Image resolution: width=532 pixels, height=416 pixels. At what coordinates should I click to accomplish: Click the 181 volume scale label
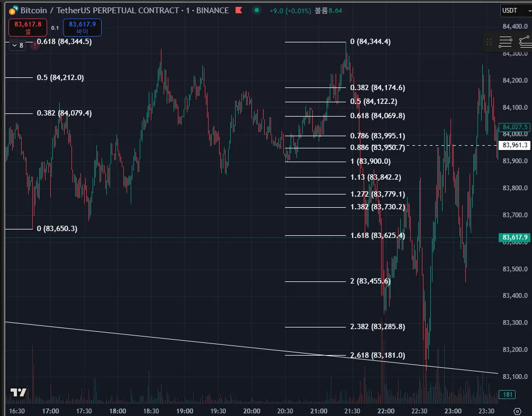(x=507, y=395)
